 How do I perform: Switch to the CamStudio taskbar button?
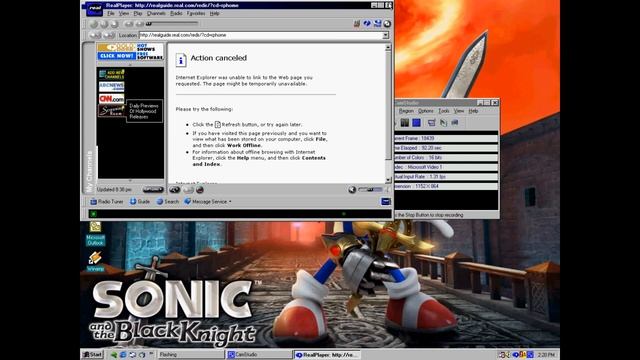[258, 355]
